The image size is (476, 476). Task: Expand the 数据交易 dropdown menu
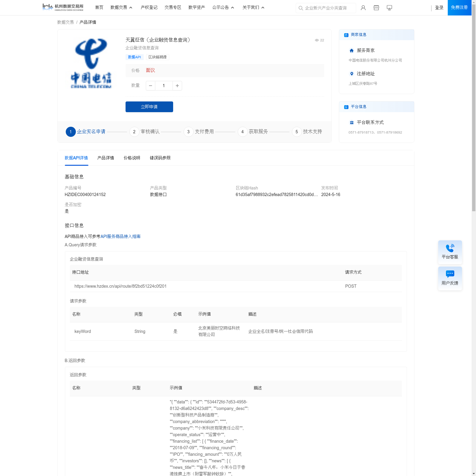tap(121, 7)
